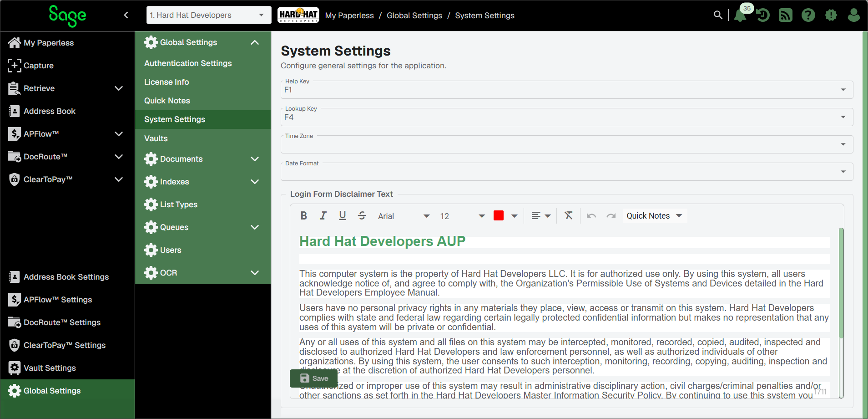Screen dimensions: 868x419
Task: Clear formatting in the editor toolbar
Action: [x=569, y=215]
